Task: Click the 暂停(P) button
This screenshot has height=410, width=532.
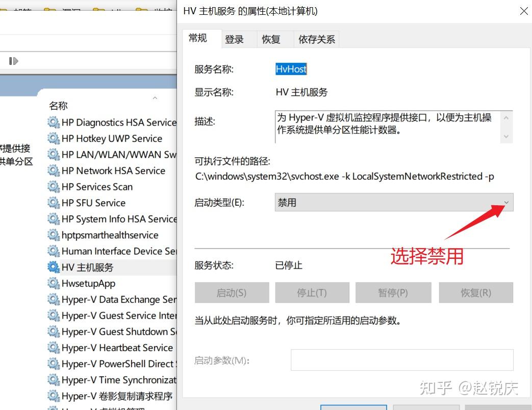Action: pos(394,293)
